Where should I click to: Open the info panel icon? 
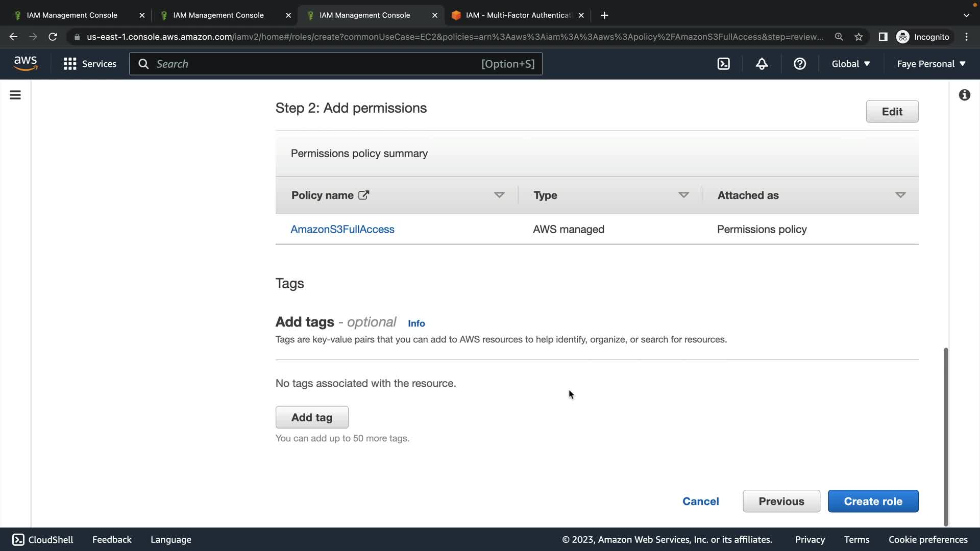click(x=964, y=95)
